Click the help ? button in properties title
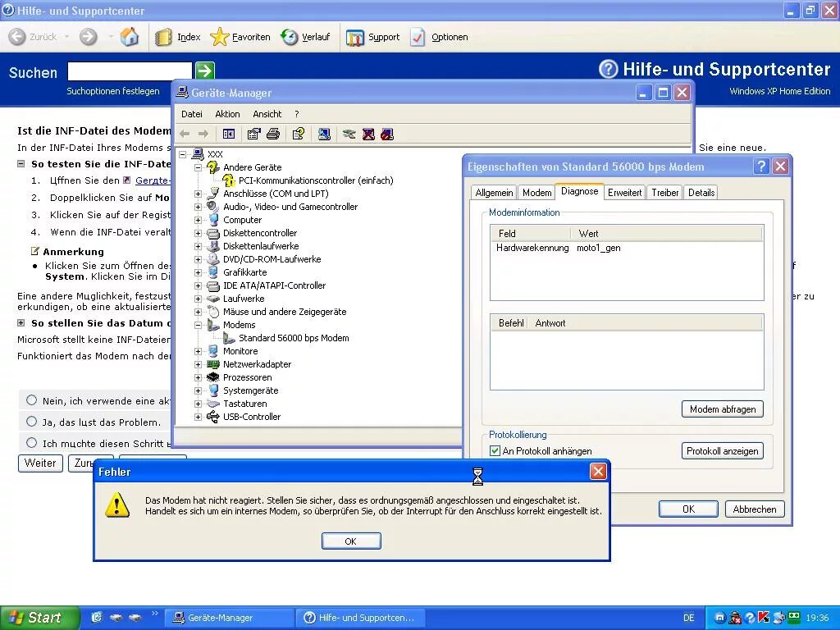840x630 pixels. coord(760,167)
